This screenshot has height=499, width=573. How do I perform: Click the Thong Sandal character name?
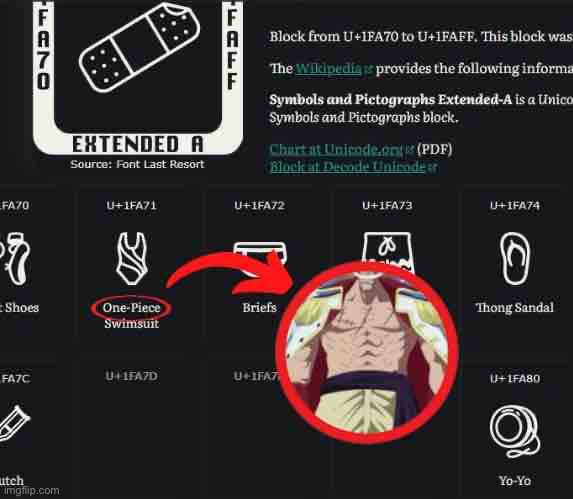[x=515, y=308]
